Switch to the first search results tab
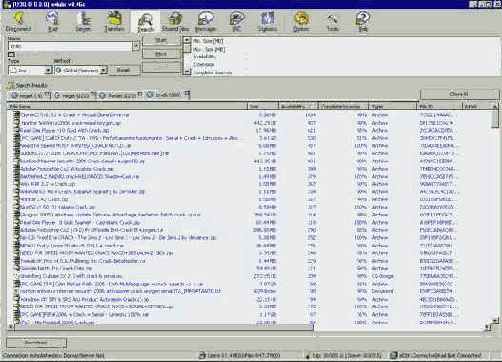 [x=30, y=95]
